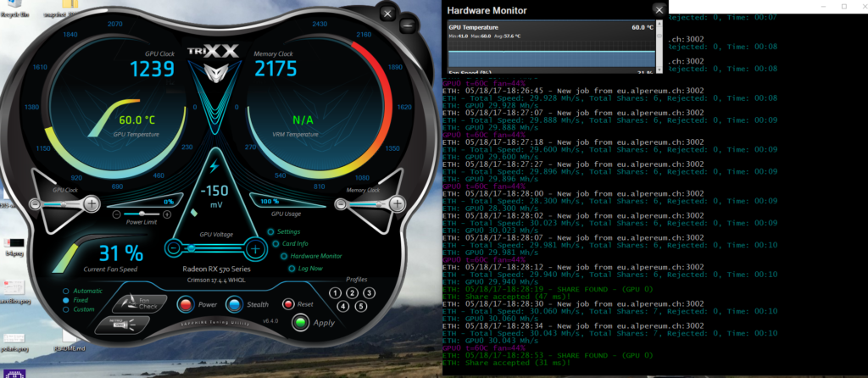Close the TRIXX window

tap(388, 14)
